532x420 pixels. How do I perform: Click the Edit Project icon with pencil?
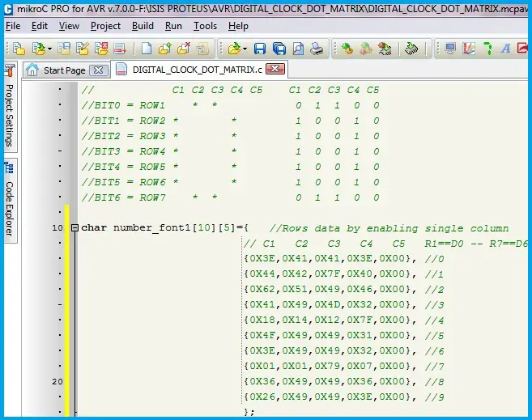tap(83, 49)
